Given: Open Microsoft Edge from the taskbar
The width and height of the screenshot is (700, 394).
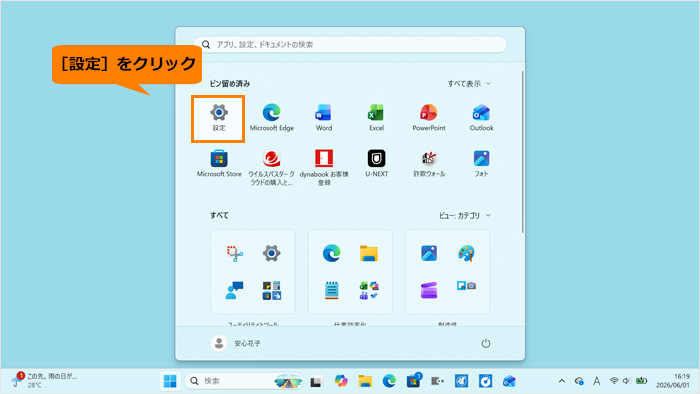Looking at the screenshot, I should click(389, 381).
